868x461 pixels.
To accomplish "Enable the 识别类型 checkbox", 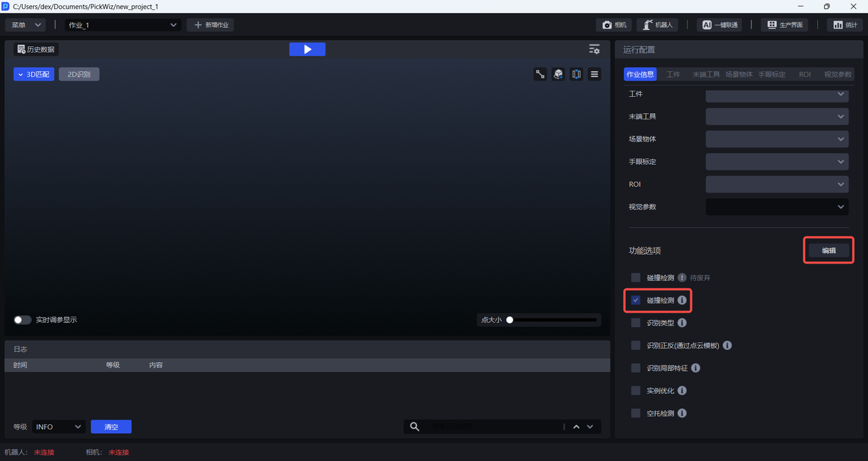I will coord(635,323).
